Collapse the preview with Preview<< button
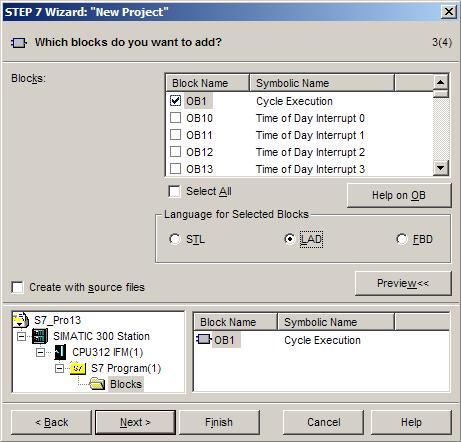461x442 pixels. click(403, 283)
